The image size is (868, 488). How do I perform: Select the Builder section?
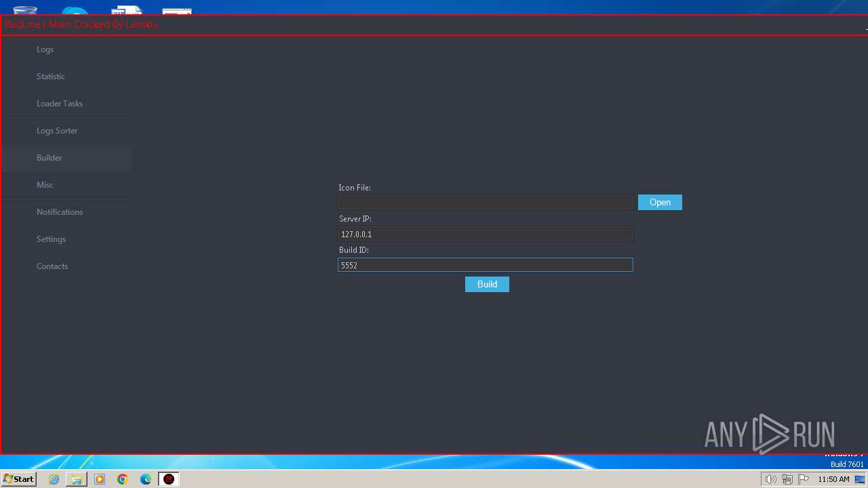click(66, 158)
